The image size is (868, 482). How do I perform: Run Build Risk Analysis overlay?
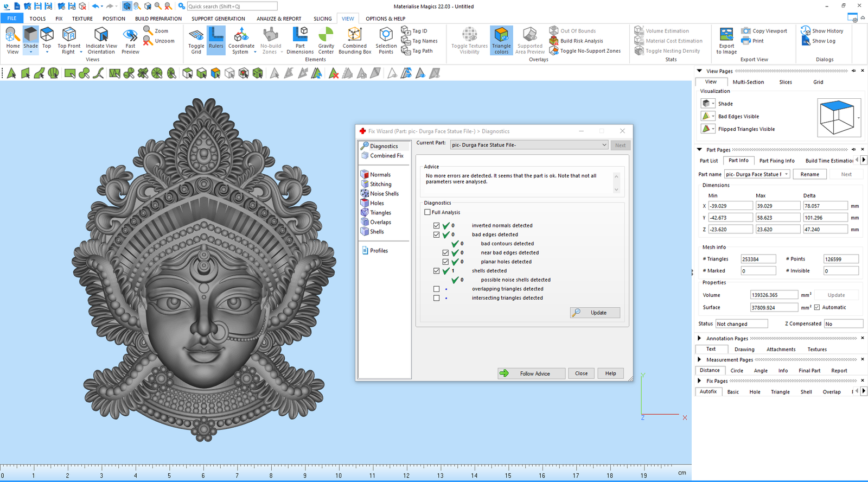point(554,41)
